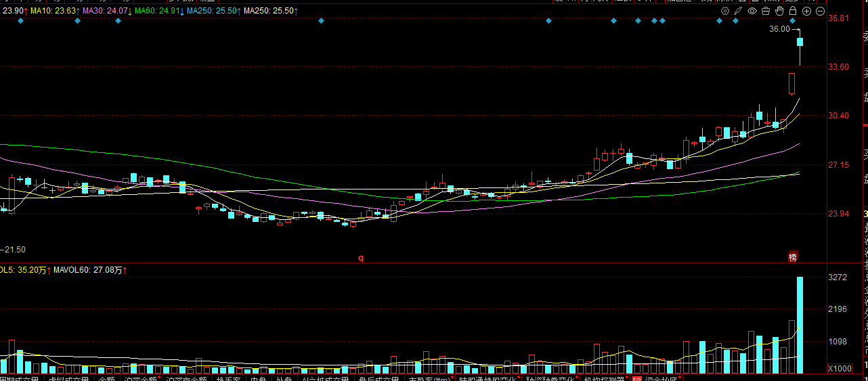Screen dimensions: 868x381
Task: Zoom out with the minus icon
Action: (820, 11)
